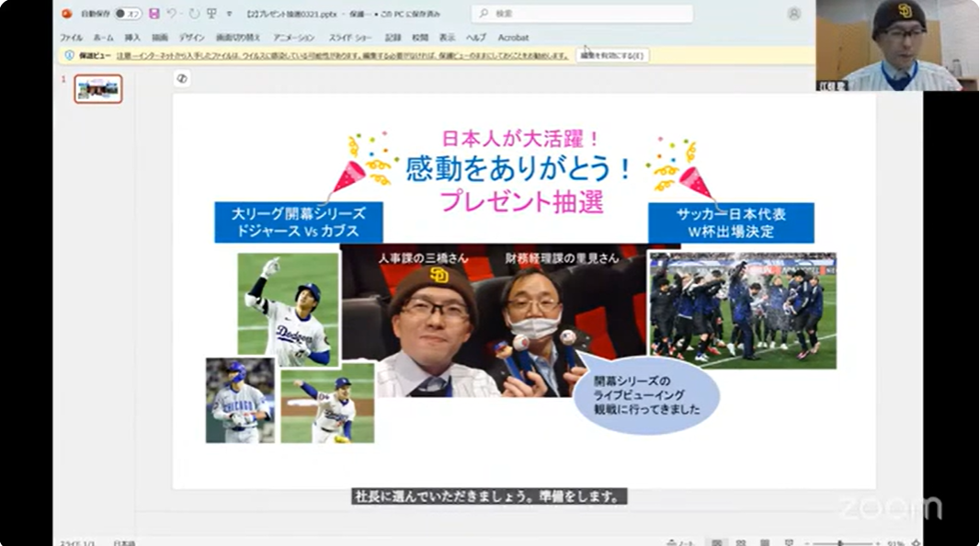
Task: Switch to Slide Sorter view icon
Action: [741, 542]
